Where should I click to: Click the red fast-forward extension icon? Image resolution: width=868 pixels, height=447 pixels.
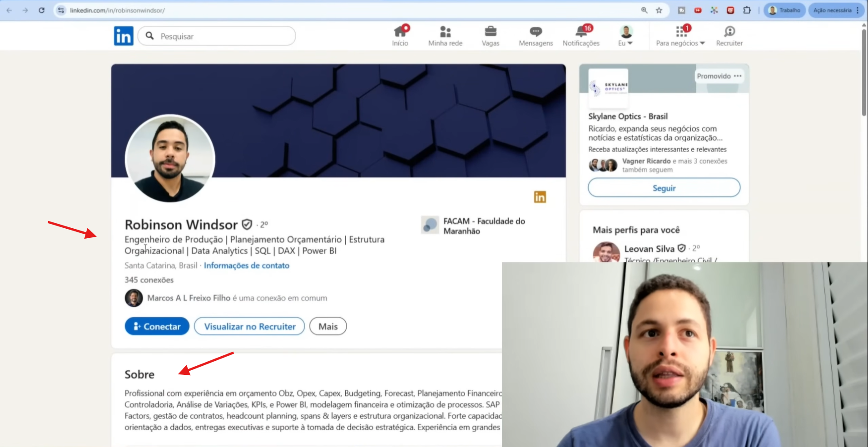[x=698, y=10]
